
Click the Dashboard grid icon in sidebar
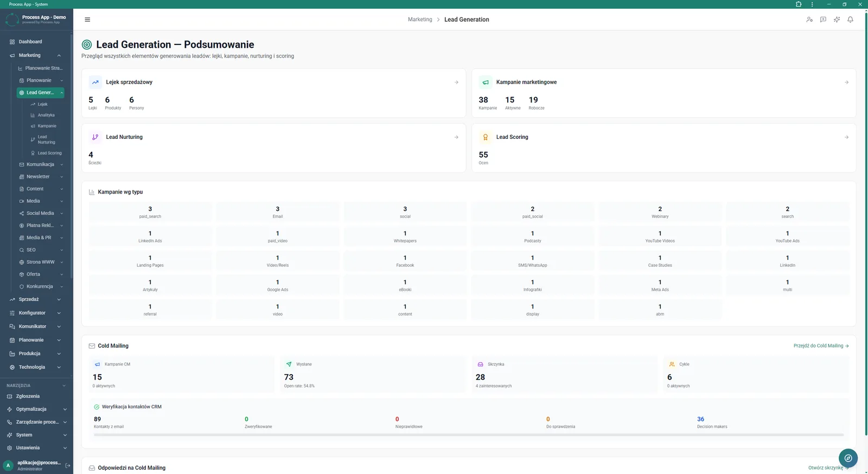(x=12, y=42)
